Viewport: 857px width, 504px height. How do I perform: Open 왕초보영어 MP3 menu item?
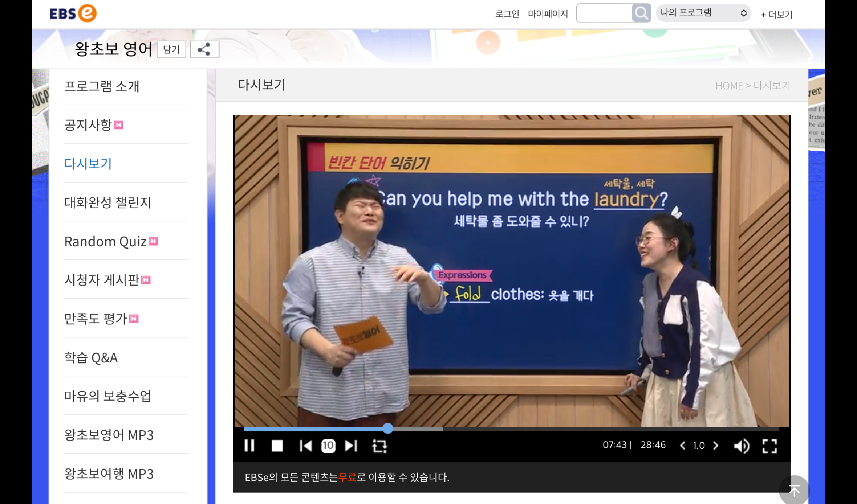[x=109, y=435]
